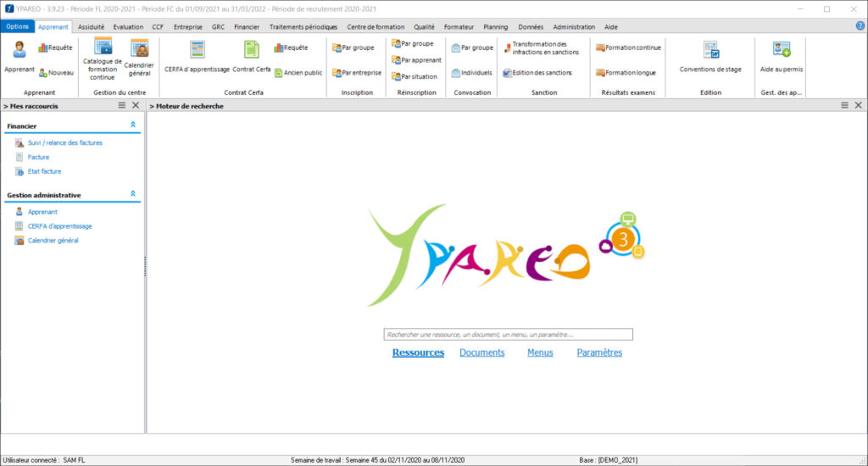Open Aide au permis

pos(781,57)
